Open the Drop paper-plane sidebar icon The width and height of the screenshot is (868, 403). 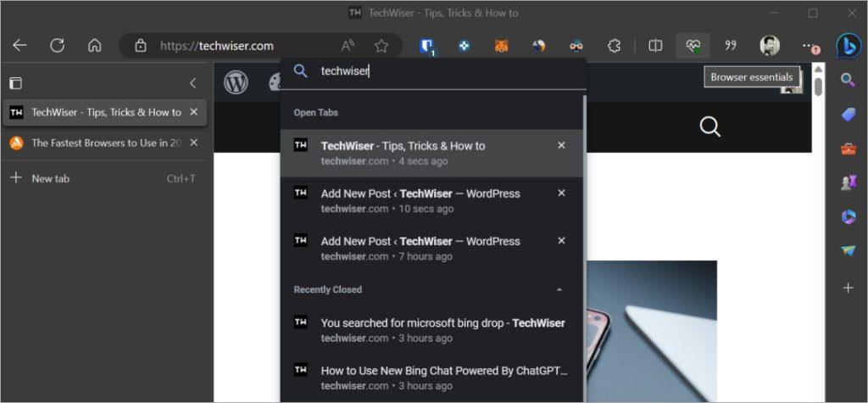[x=848, y=251]
